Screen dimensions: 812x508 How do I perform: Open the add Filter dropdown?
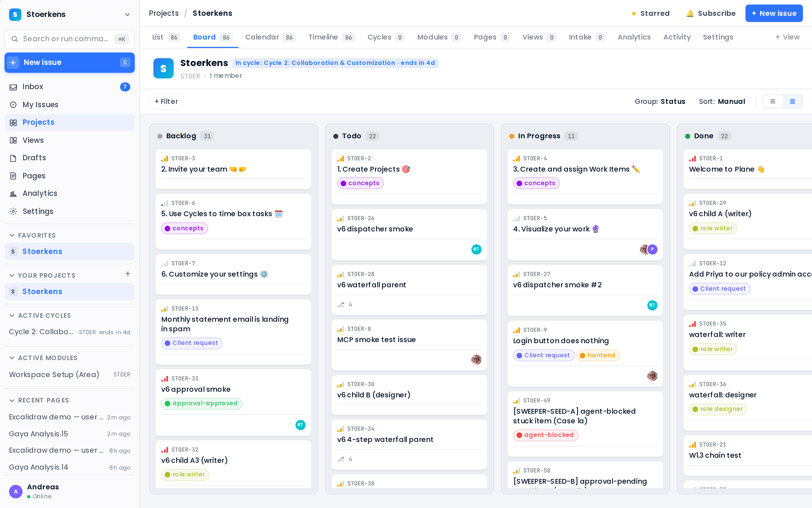point(166,102)
